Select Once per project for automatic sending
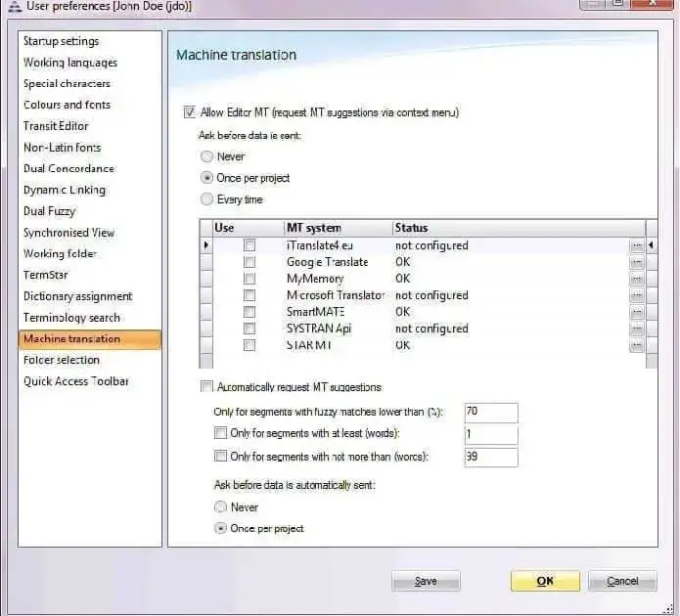The height and width of the screenshot is (616, 680). (x=221, y=528)
